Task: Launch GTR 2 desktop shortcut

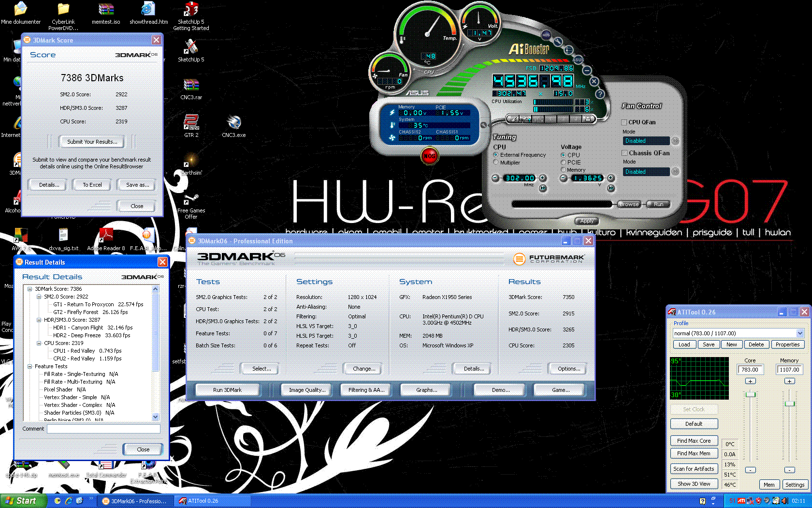Action: pos(191,126)
